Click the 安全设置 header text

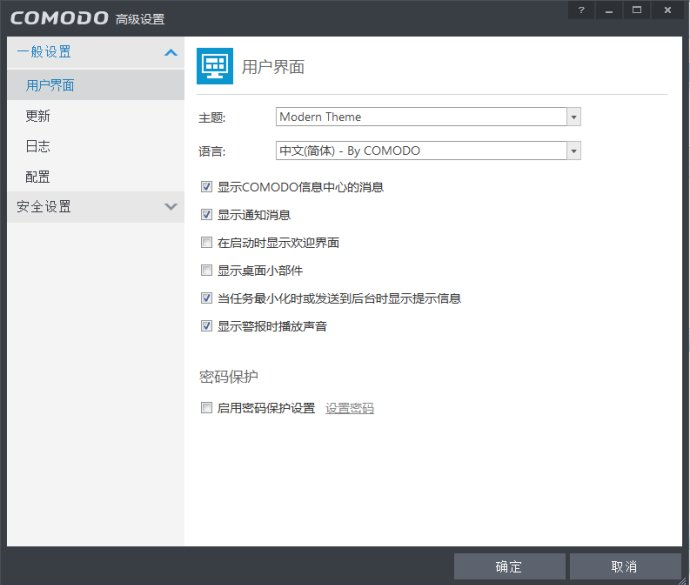click(x=44, y=206)
